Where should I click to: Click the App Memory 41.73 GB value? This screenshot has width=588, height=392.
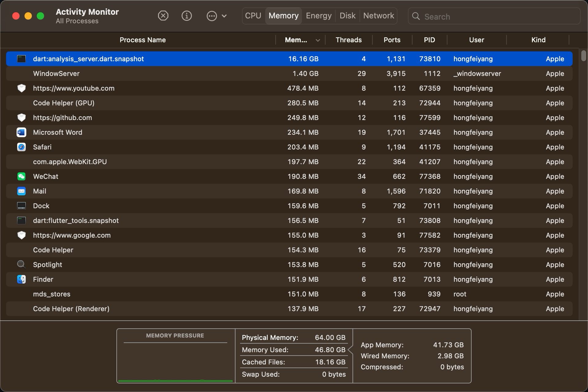click(x=448, y=345)
